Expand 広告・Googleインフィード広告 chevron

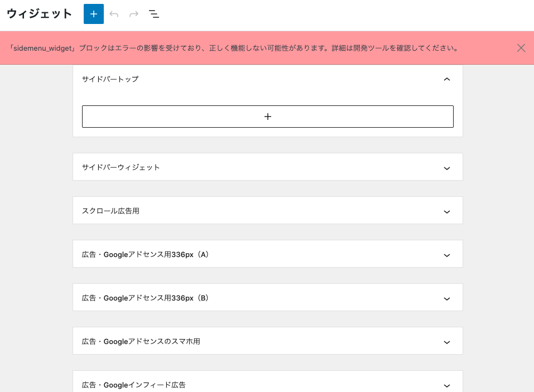click(x=447, y=386)
